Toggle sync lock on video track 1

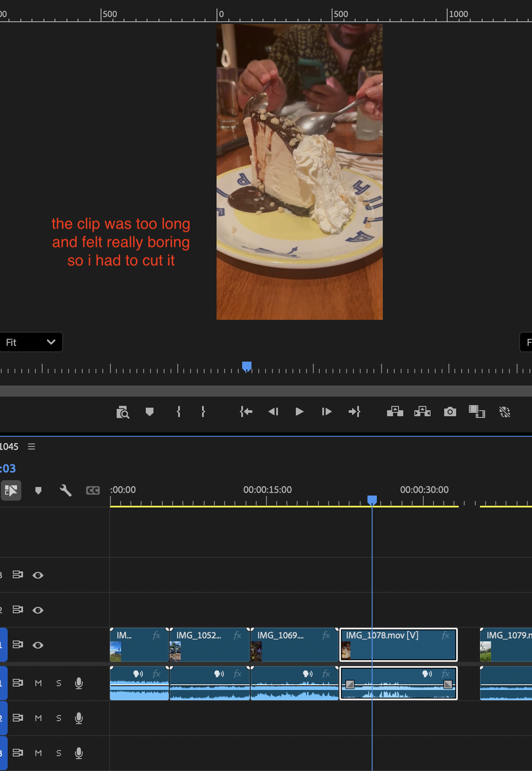pos(17,645)
